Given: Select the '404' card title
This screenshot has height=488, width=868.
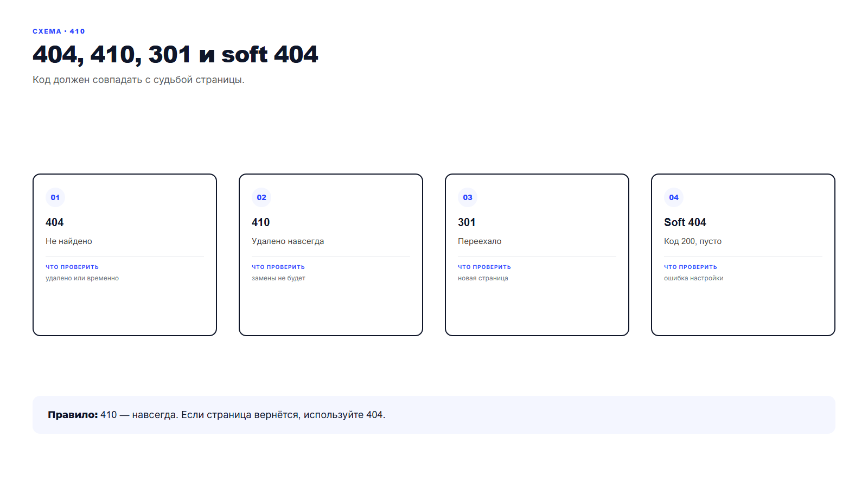Looking at the screenshot, I should pyautogui.click(x=55, y=222).
